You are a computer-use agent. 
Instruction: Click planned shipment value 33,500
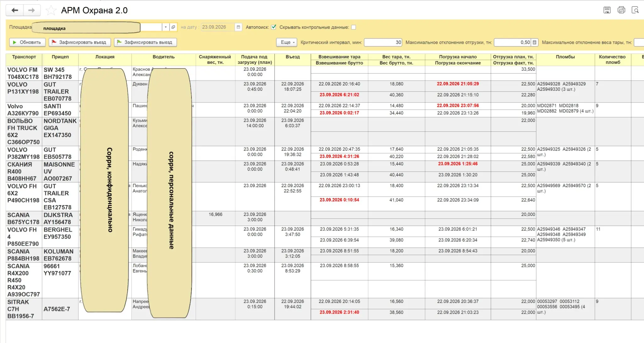tap(528, 69)
